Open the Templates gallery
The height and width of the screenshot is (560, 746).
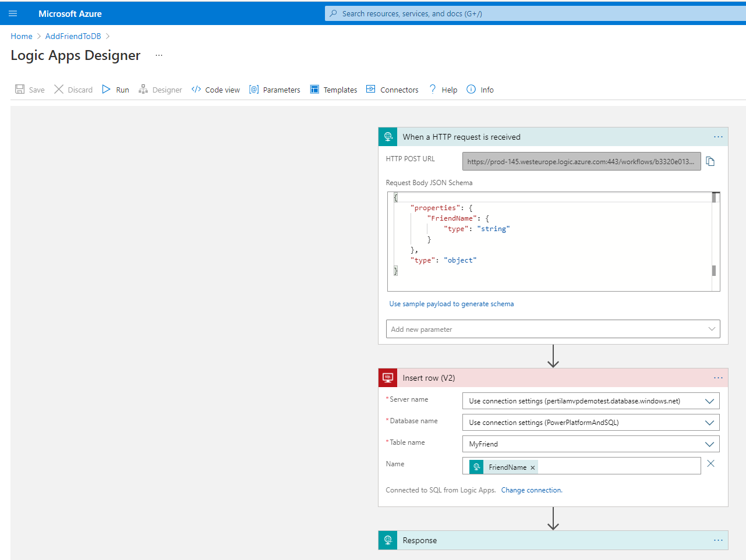click(334, 90)
